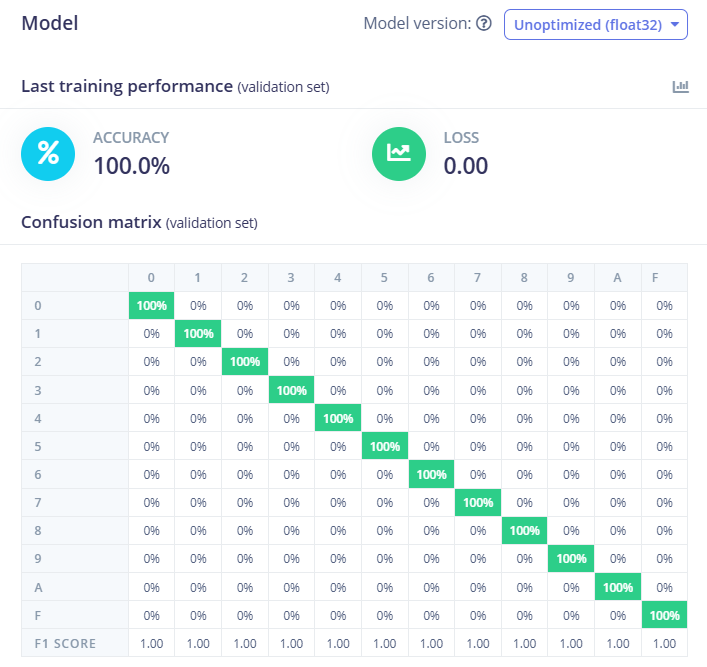
Task: Click the dropdown arrow next to Unoptimized (float32)
Action: [x=676, y=24]
